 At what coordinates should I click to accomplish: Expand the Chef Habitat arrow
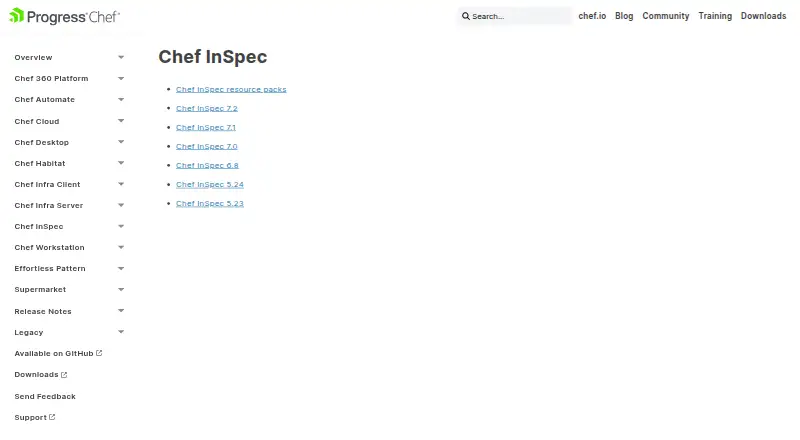[121, 163]
